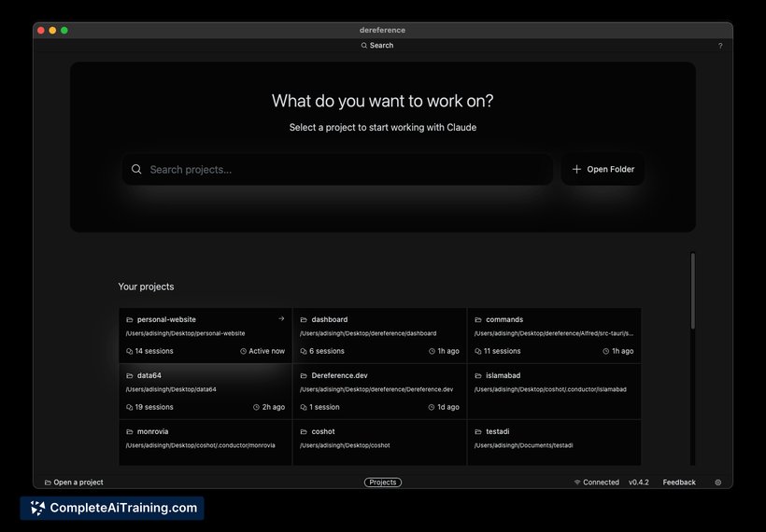
Task: Click the /Users/adisingh/Desktop/coshot path
Action: 345,445
